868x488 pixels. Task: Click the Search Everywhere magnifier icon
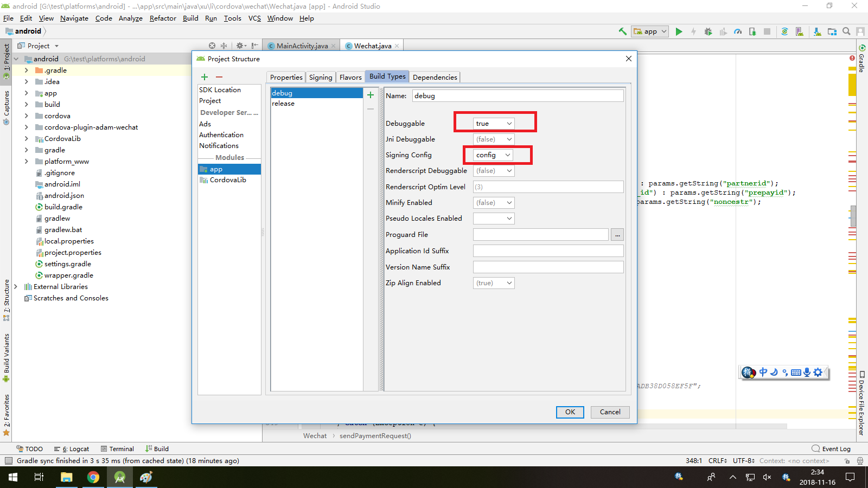pyautogui.click(x=846, y=31)
